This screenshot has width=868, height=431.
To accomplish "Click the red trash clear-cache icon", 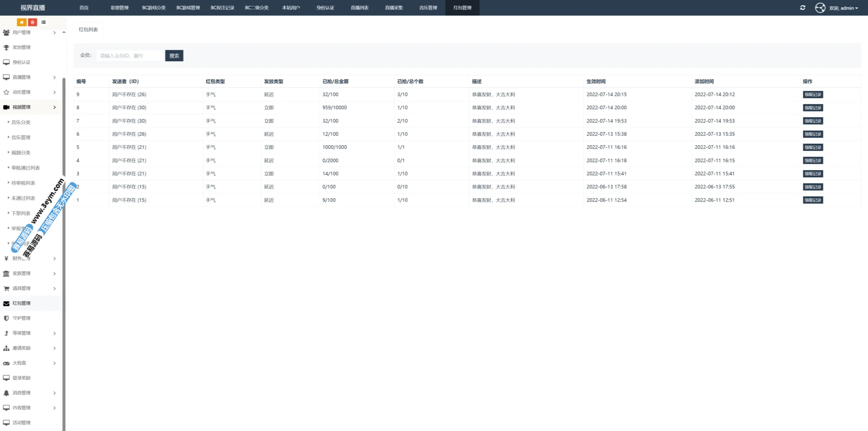I will [33, 22].
